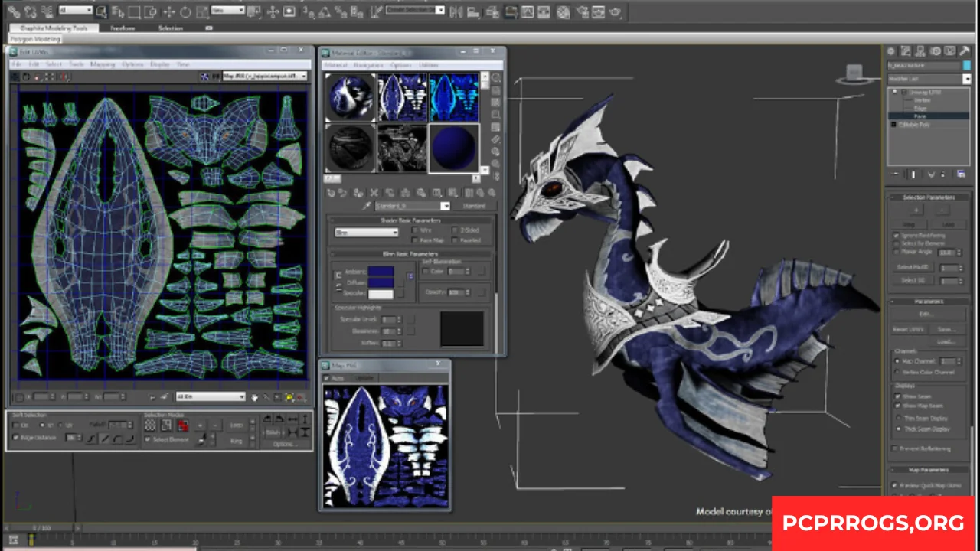Select the Move tool in main toolbar

click(169, 11)
